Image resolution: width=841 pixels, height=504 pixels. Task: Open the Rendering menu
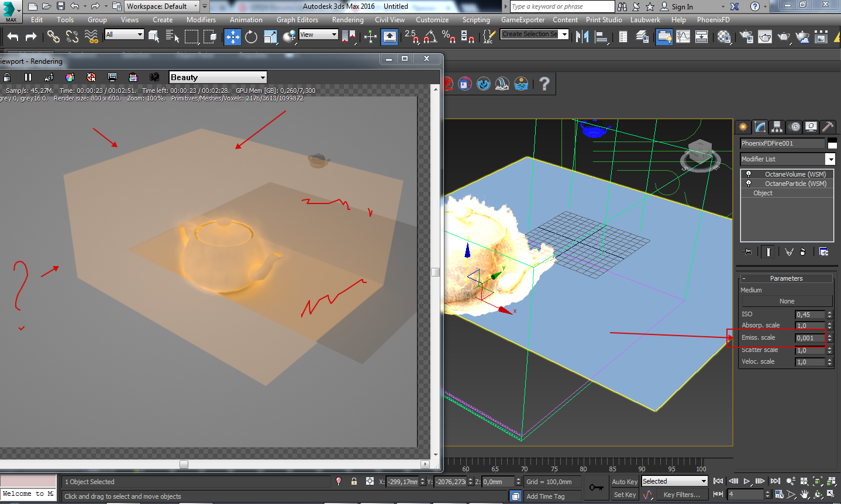(x=347, y=20)
